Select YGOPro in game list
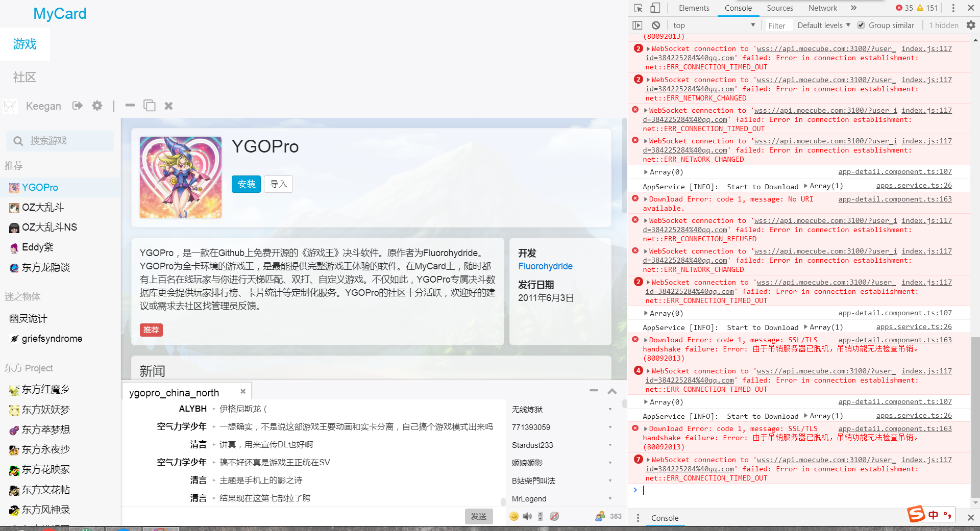This screenshot has height=531, width=980. coord(60,187)
